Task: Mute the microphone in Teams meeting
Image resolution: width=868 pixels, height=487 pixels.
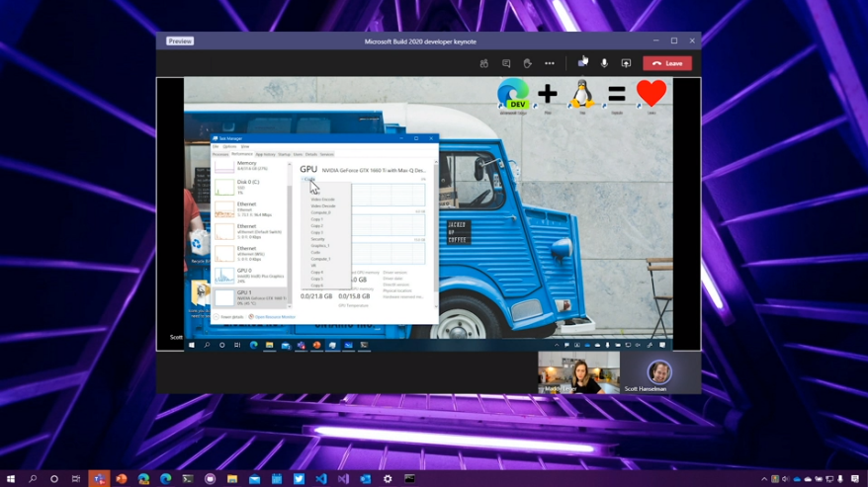Action: (x=604, y=63)
